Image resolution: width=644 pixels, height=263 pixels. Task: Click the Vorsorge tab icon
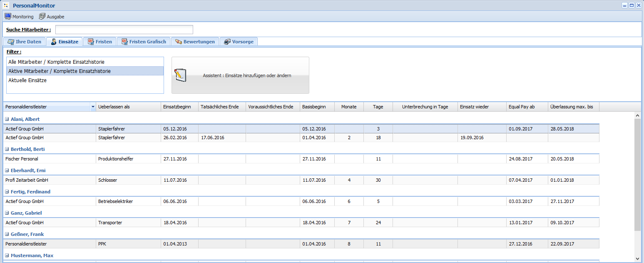pos(227,42)
